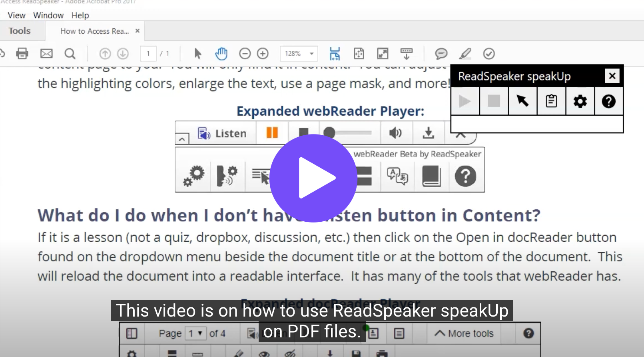Open the speakUp help question mark

[x=609, y=101]
